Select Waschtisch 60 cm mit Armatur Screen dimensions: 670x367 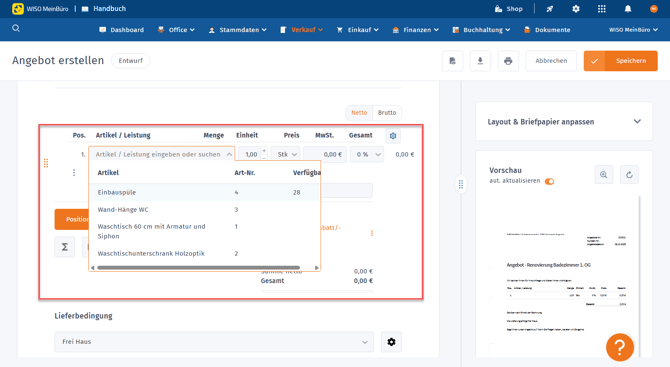coord(204,231)
